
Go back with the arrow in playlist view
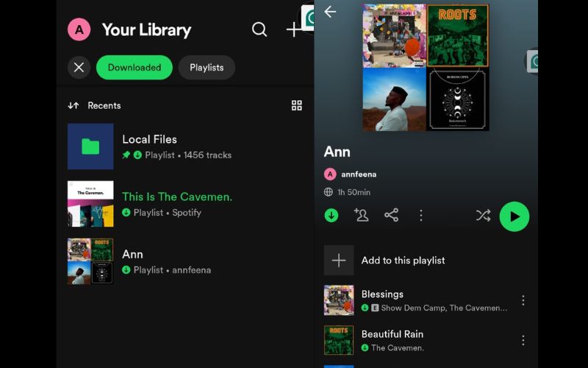[x=330, y=12]
